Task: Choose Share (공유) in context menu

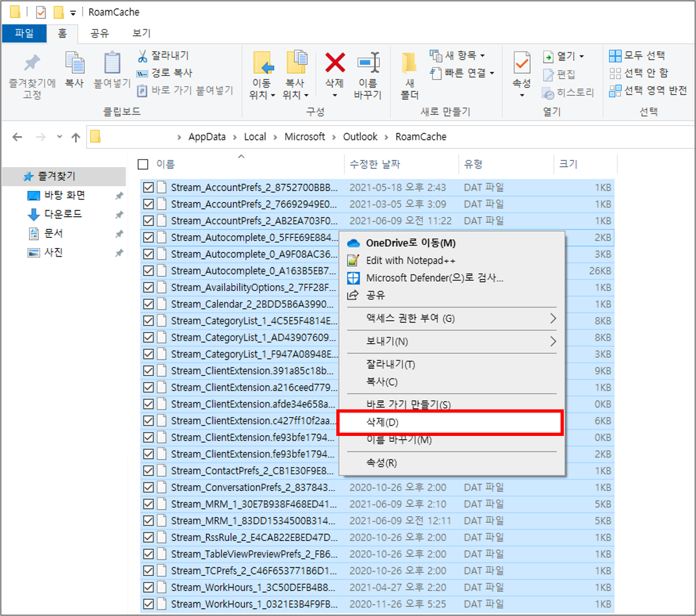Action: tap(452, 295)
